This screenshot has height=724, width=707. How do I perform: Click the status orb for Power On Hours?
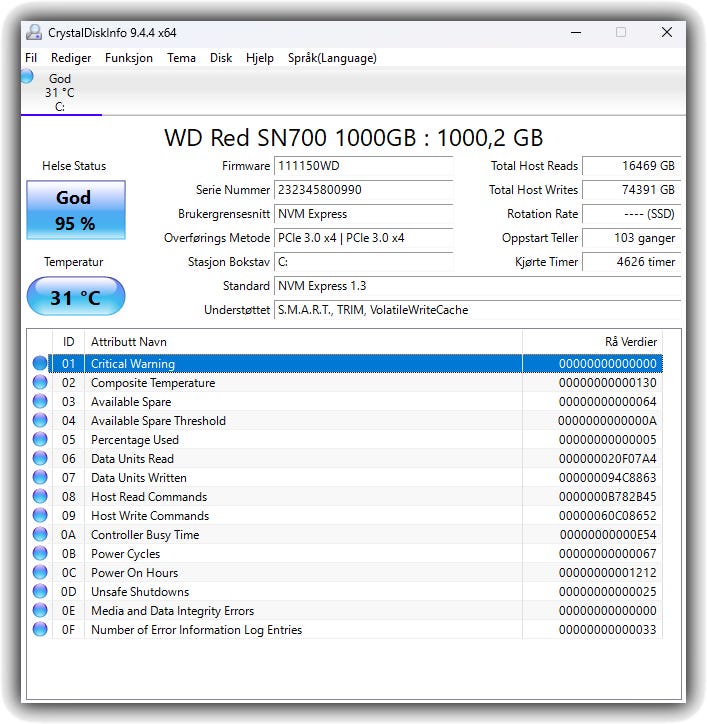(x=40, y=572)
